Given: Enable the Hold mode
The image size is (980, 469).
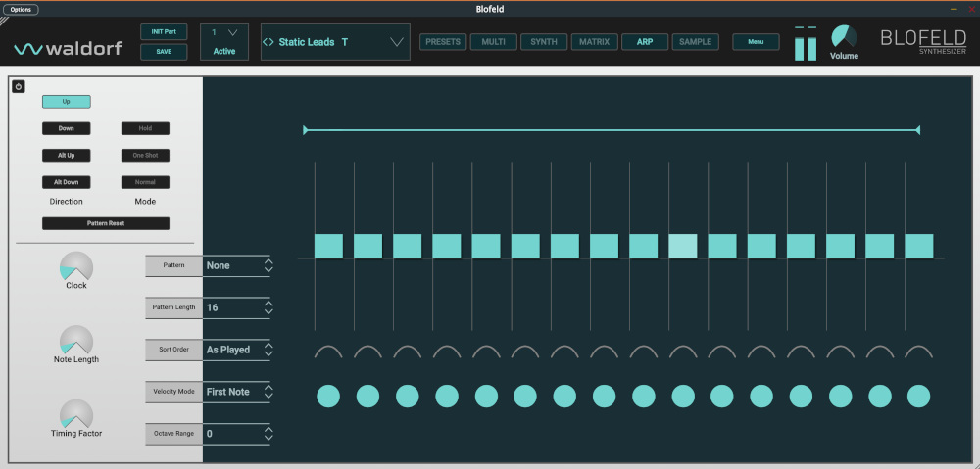Looking at the screenshot, I should click(x=145, y=128).
